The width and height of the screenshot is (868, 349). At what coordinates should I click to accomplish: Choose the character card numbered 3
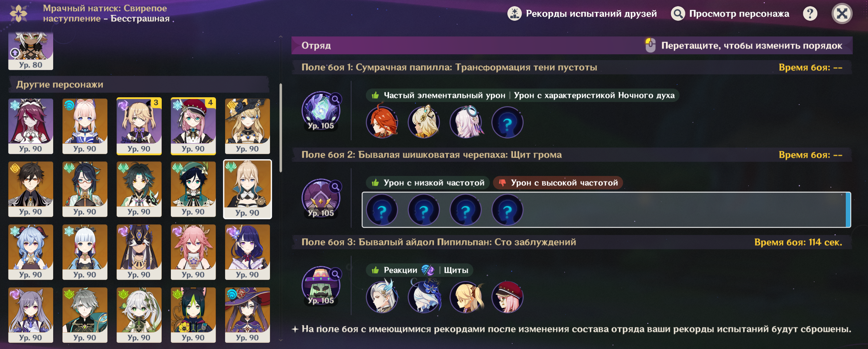point(139,126)
